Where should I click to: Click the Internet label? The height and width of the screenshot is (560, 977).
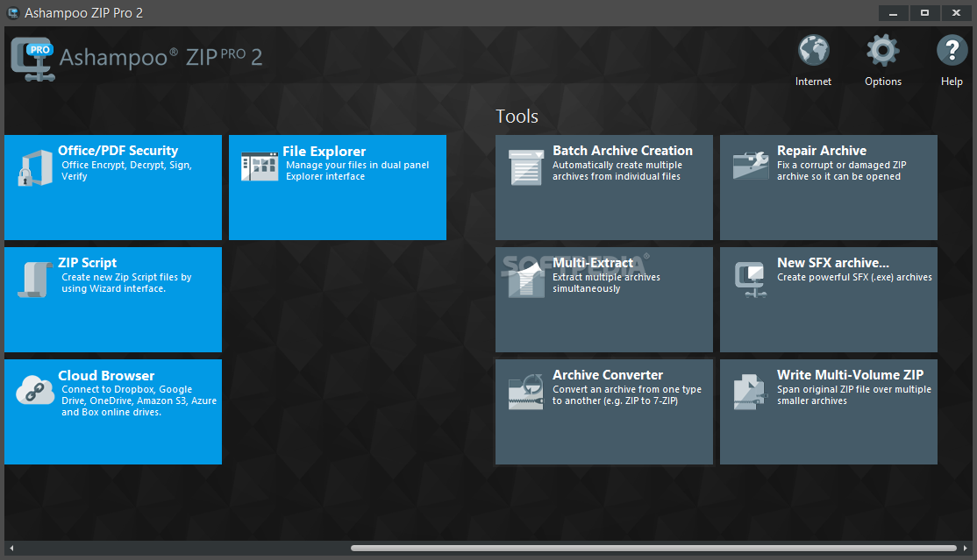[813, 82]
